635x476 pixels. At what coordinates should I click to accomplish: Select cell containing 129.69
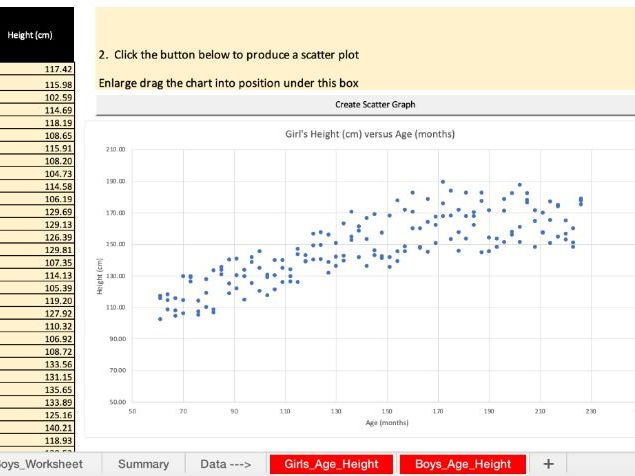[x=37, y=212]
